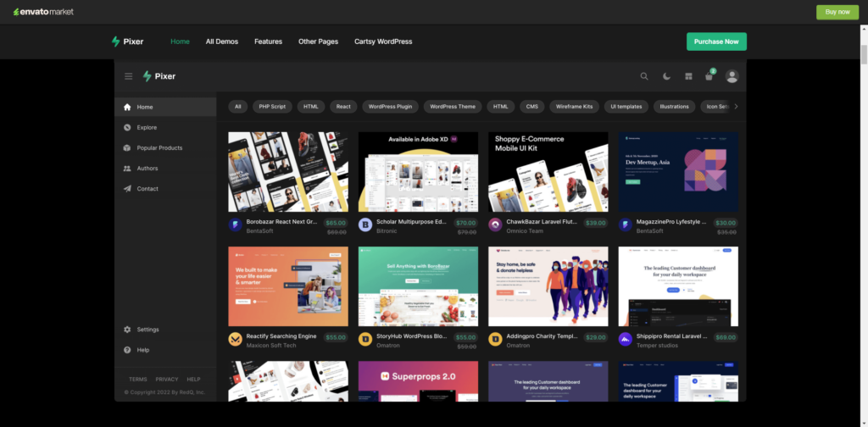Open the PRIVACY footer link
Image resolution: width=868 pixels, height=427 pixels.
coord(167,380)
